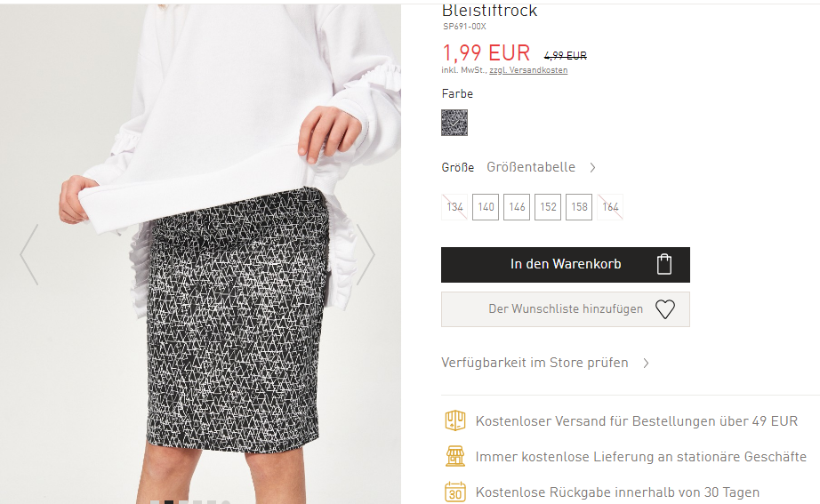Image resolution: width=820 pixels, height=504 pixels.
Task: Click the 30-day return calendar icon
Action: click(455, 492)
